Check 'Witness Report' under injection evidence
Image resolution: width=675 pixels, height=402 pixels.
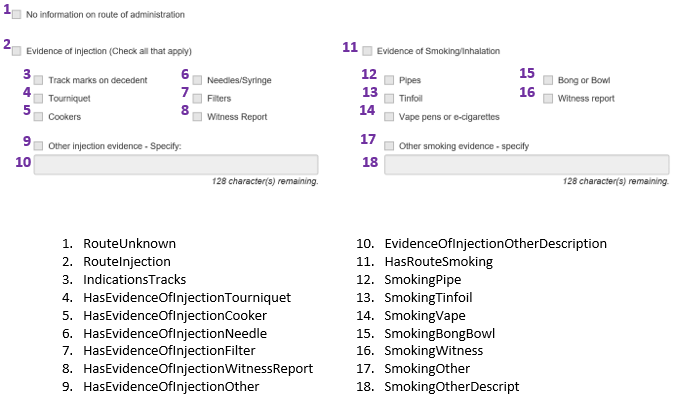click(x=197, y=116)
